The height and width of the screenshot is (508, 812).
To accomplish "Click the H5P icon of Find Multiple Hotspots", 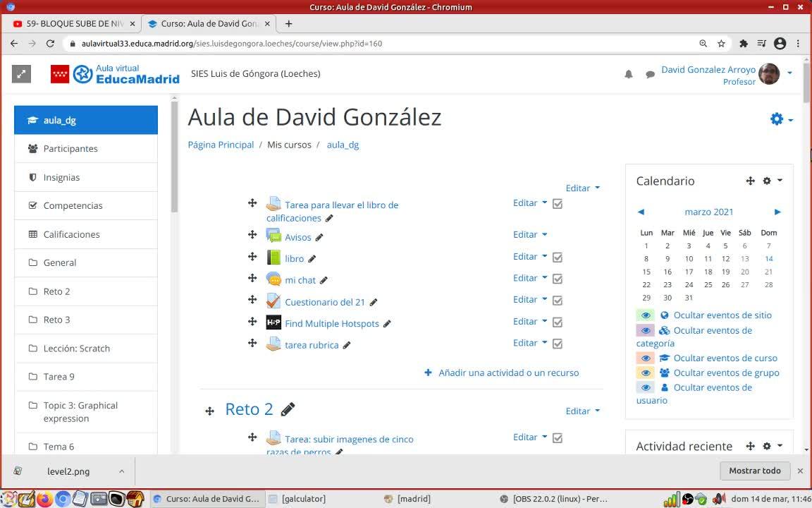I will point(273,322).
